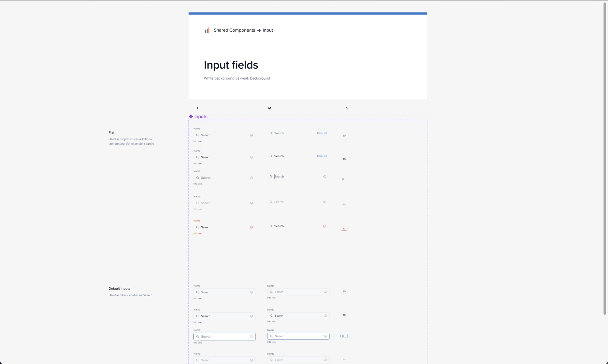Click the bar-chart logo icon beside Shared Components

(207, 30)
